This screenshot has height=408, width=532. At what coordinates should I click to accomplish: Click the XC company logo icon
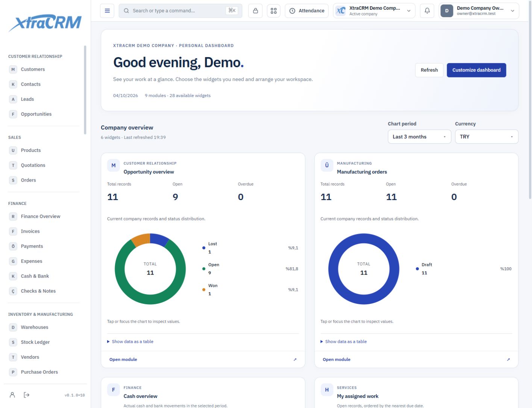[x=341, y=11]
